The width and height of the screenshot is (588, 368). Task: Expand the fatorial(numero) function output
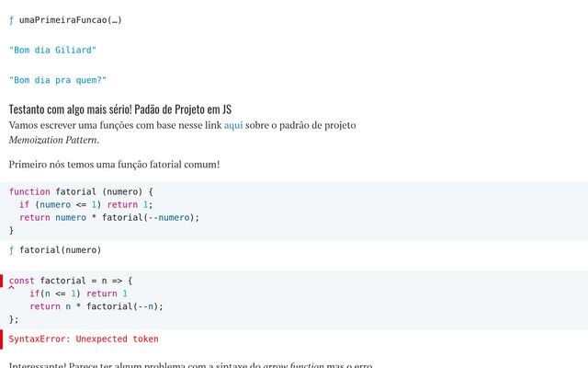click(x=60, y=249)
